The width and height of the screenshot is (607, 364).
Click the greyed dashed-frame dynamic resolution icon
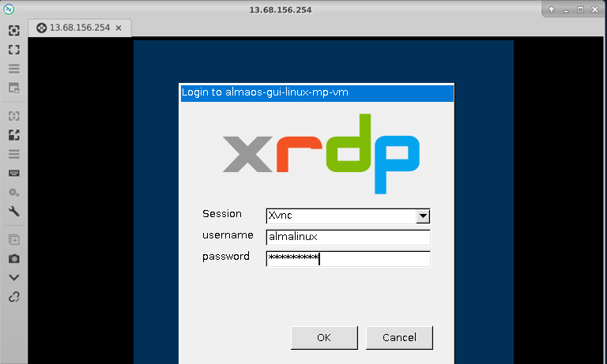14,115
